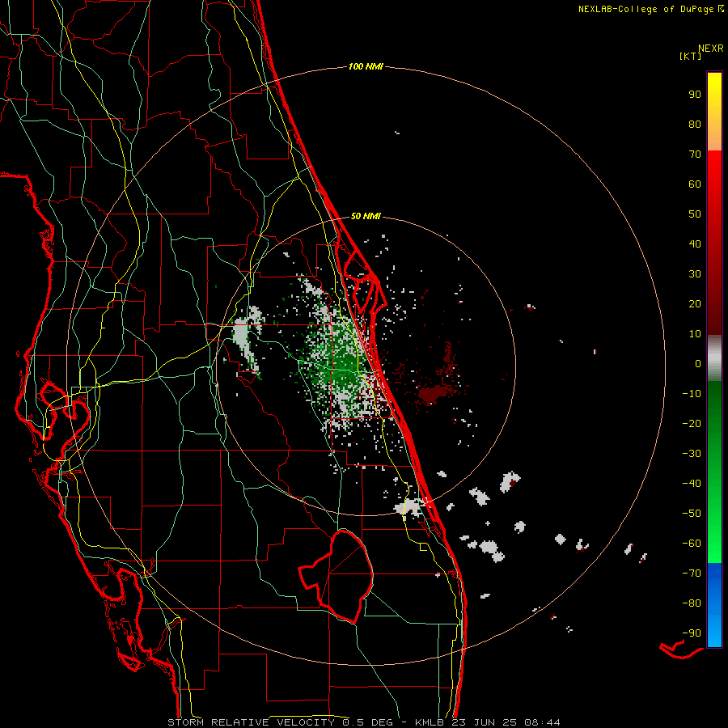Select the -20 value on velocity scale

pyautogui.click(x=692, y=423)
